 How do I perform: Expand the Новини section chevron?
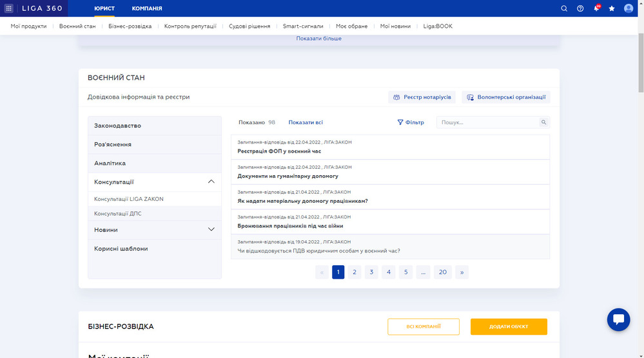point(211,229)
